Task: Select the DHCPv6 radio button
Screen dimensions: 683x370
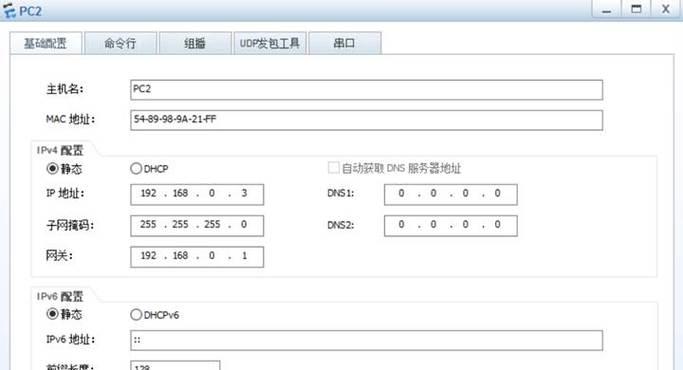Action: click(136, 314)
